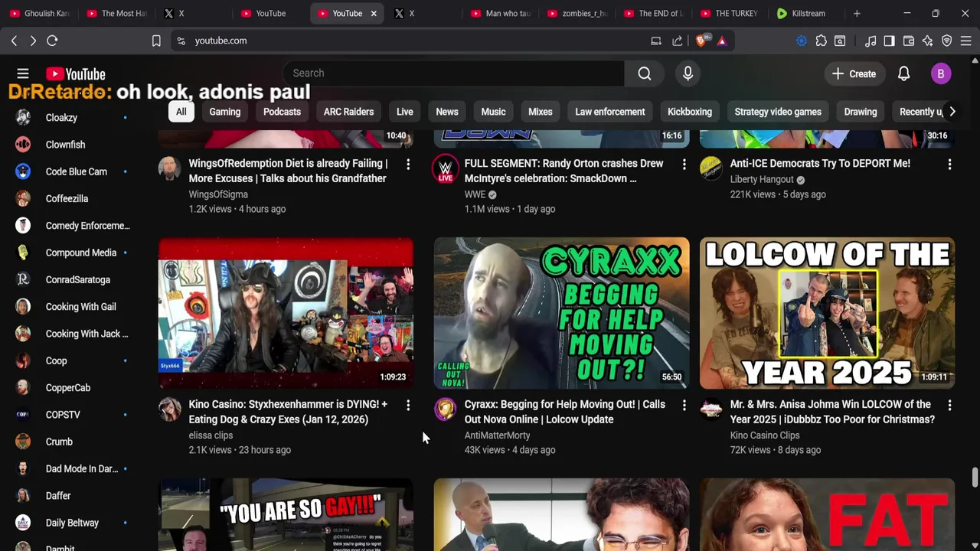Click the browser back arrow

14,41
